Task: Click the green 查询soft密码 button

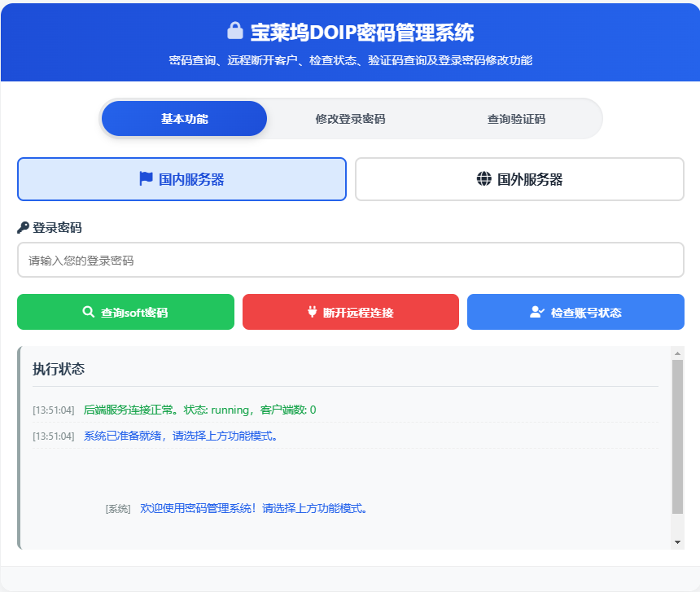Action: 125,312
